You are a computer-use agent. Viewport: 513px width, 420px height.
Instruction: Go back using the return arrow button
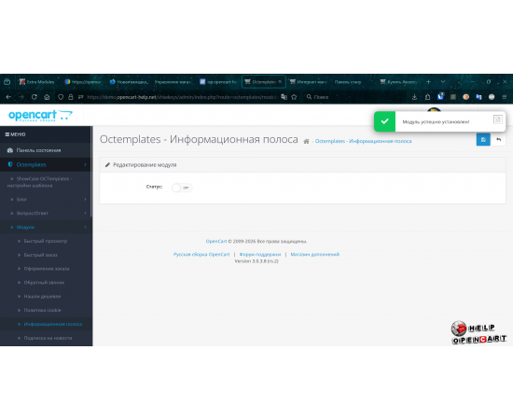pyautogui.click(x=499, y=140)
